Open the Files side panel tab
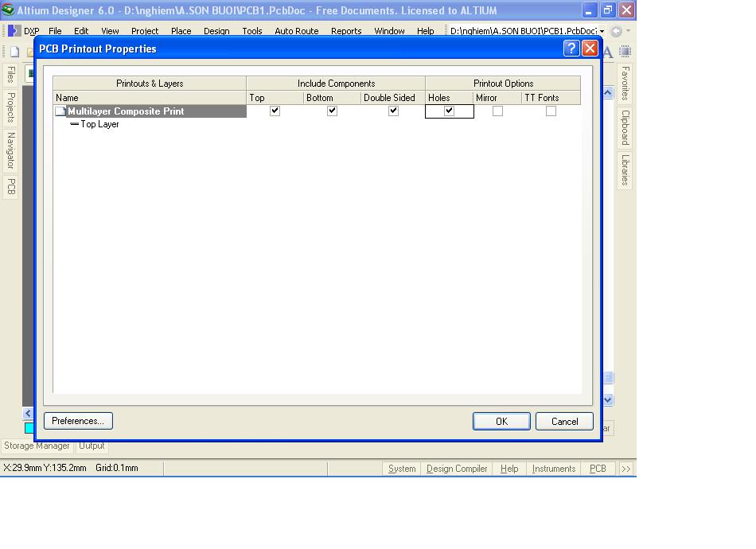756x549 pixels. pyautogui.click(x=10, y=75)
